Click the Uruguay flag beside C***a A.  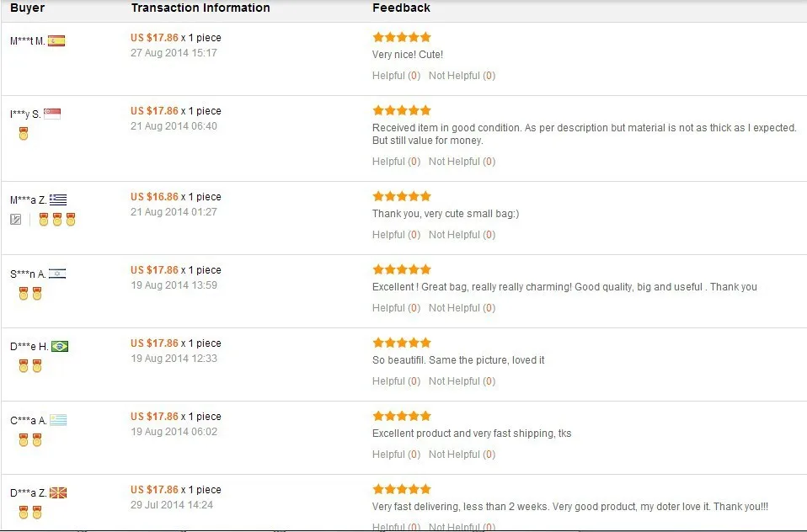[58, 419]
